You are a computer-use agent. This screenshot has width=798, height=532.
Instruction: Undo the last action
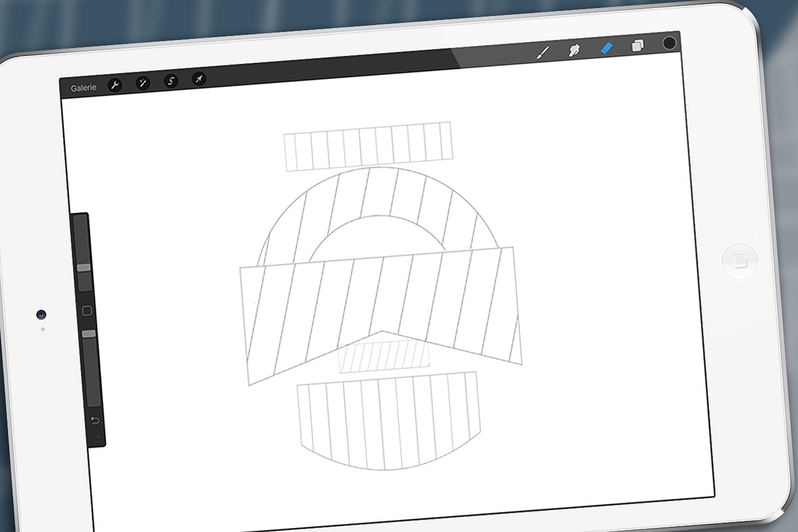click(94, 420)
